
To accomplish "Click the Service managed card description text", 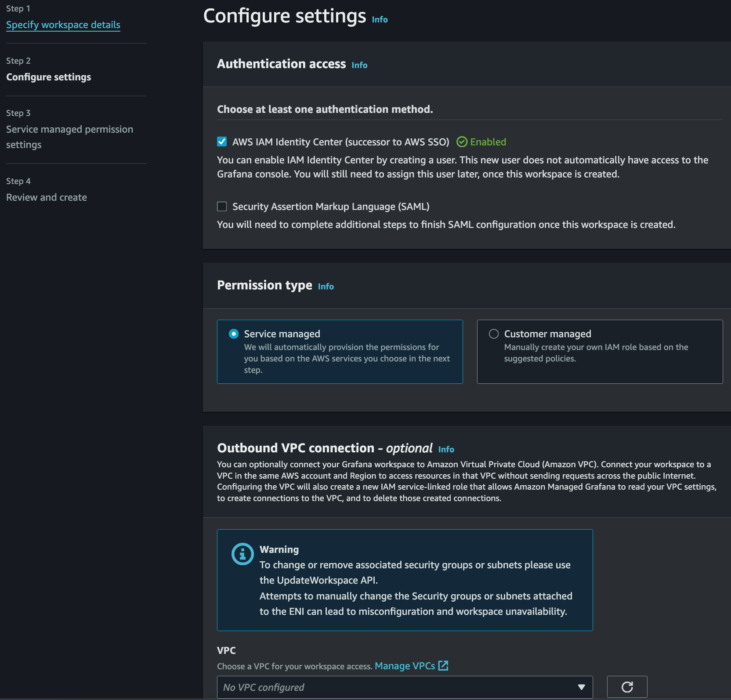I will (347, 359).
